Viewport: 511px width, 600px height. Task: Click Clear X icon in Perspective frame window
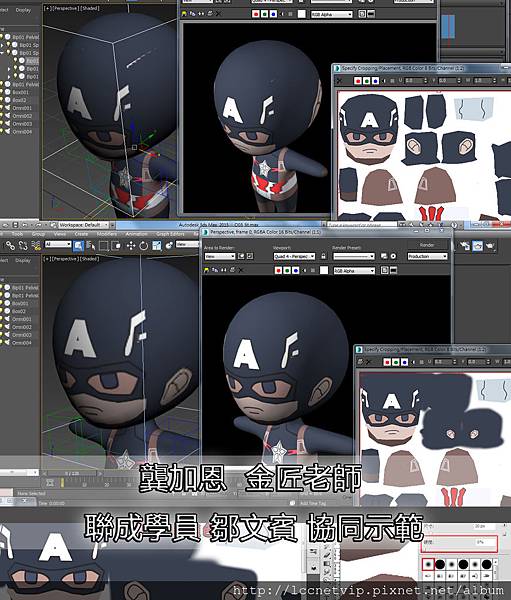click(241, 270)
